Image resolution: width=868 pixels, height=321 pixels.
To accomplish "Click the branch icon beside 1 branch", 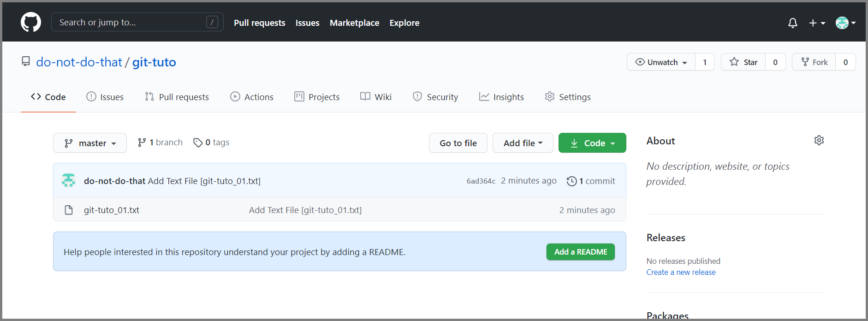I will (142, 143).
